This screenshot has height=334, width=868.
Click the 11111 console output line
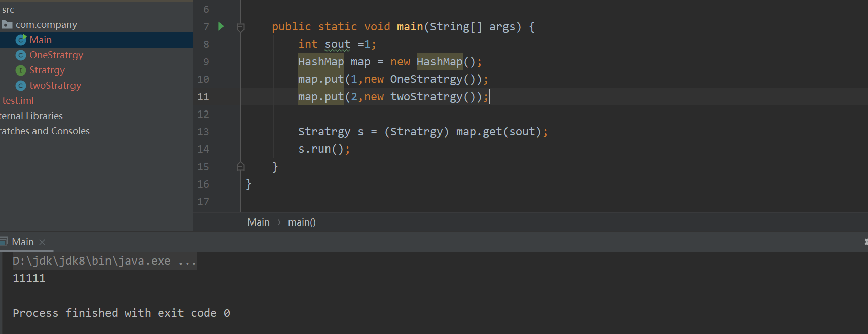click(29, 278)
